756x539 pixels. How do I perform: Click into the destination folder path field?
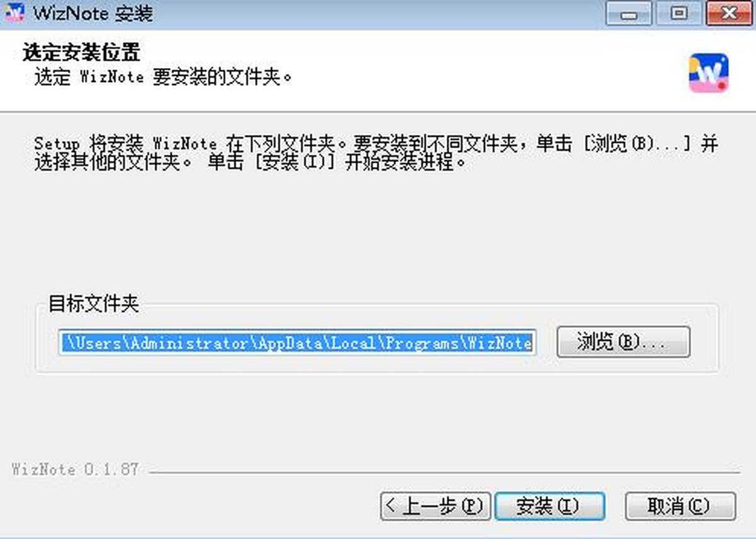(297, 342)
